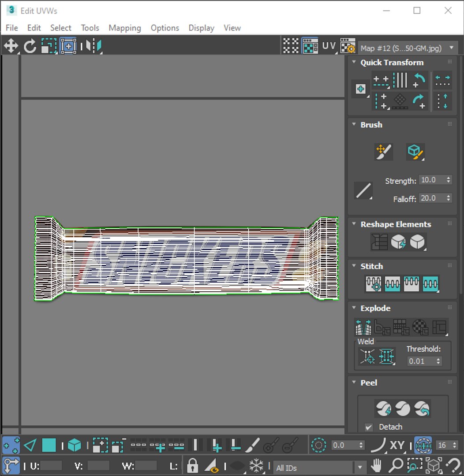The height and width of the screenshot is (476, 464).
Task: Enable Polygon sub-object mode
Action: coord(49,445)
